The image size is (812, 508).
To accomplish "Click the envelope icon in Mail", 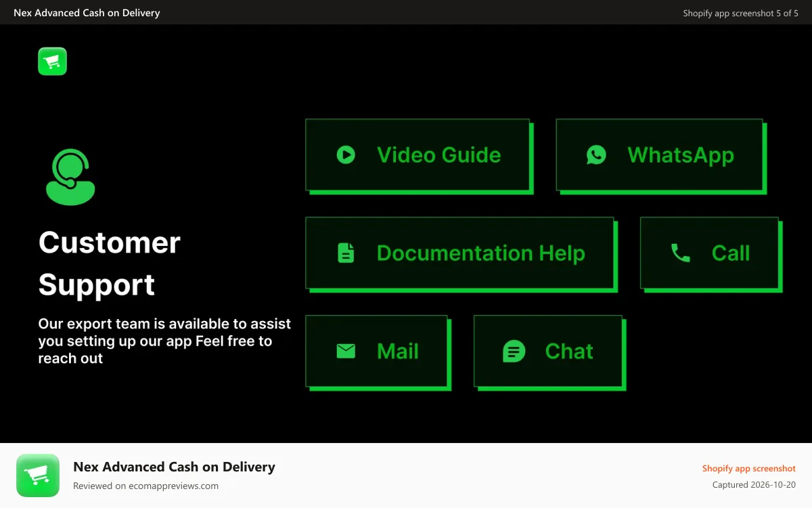I will pos(346,351).
